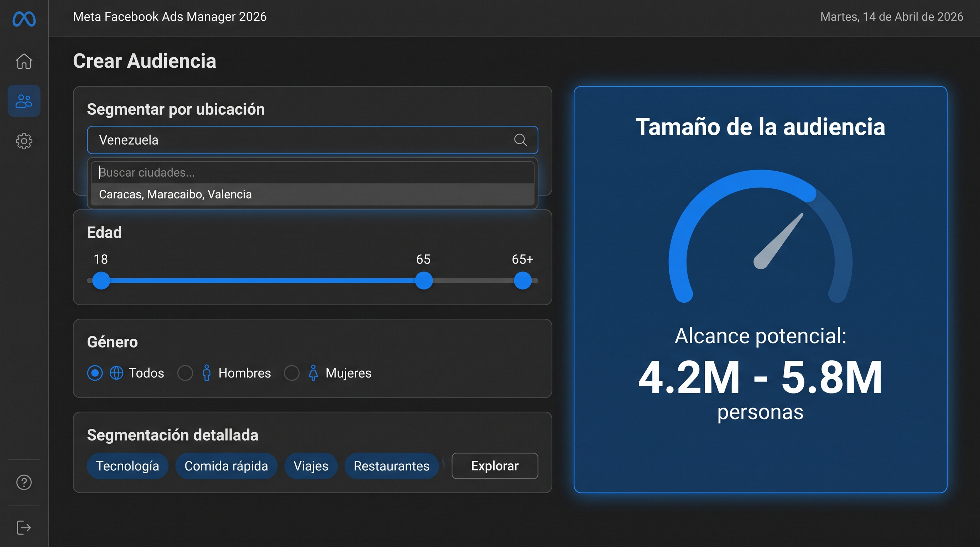Click the 4.2M - 5.8M reach value
980x547 pixels.
click(761, 377)
